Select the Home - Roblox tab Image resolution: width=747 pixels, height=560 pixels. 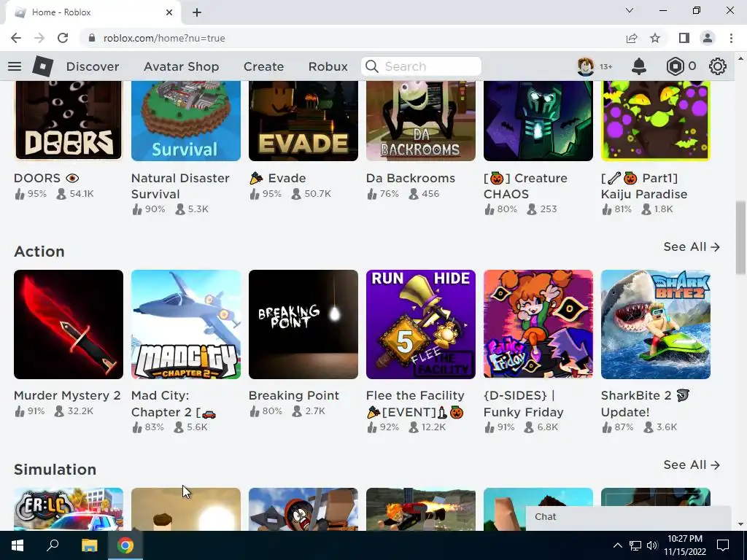coord(93,12)
